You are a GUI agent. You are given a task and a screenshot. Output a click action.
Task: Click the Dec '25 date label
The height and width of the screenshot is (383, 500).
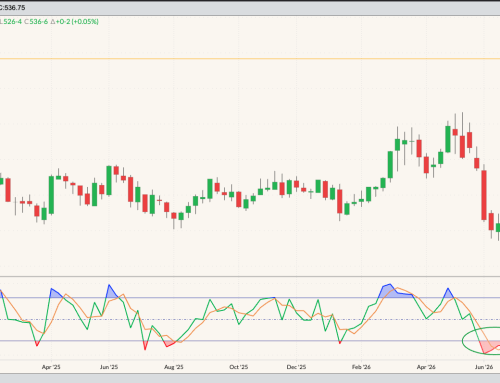coord(296,367)
